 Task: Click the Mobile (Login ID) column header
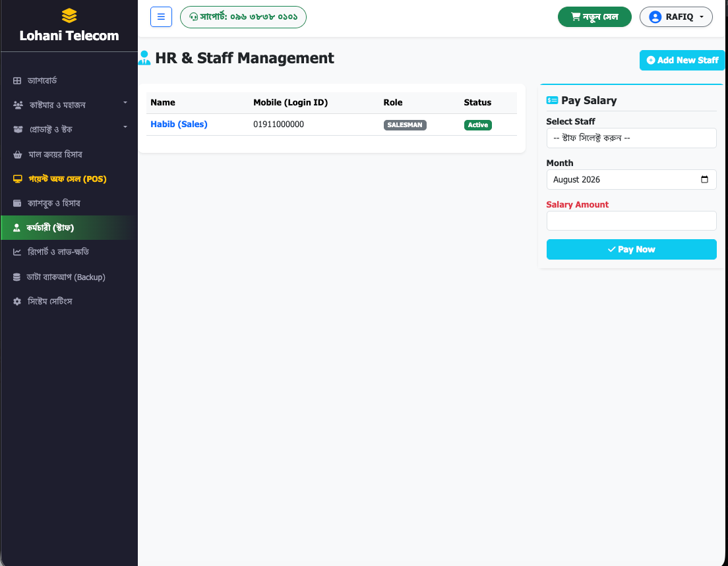click(291, 103)
